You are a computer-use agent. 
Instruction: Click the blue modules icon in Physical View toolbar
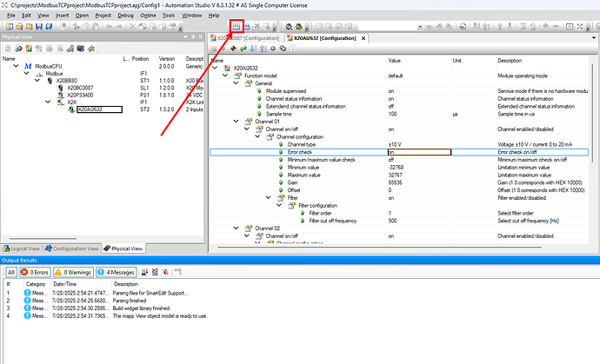(80, 49)
